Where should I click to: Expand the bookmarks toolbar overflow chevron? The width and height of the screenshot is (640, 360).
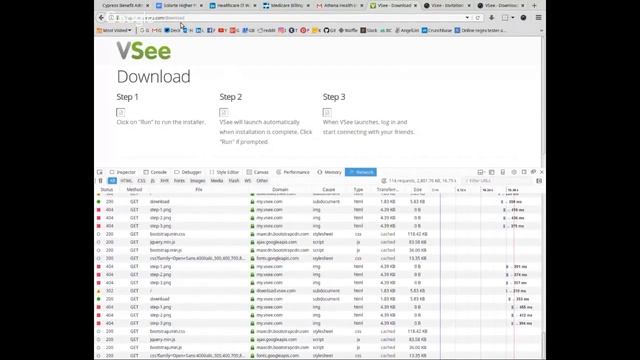pyautogui.click(x=541, y=30)
